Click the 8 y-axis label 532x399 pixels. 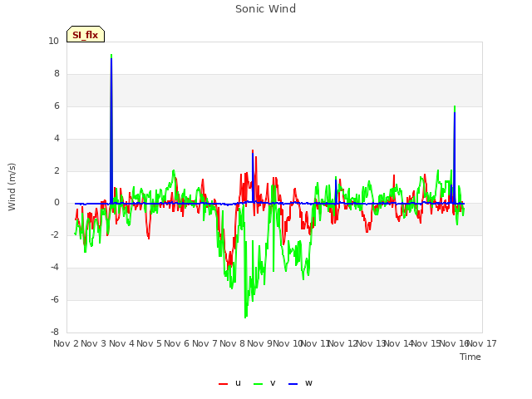57,74
